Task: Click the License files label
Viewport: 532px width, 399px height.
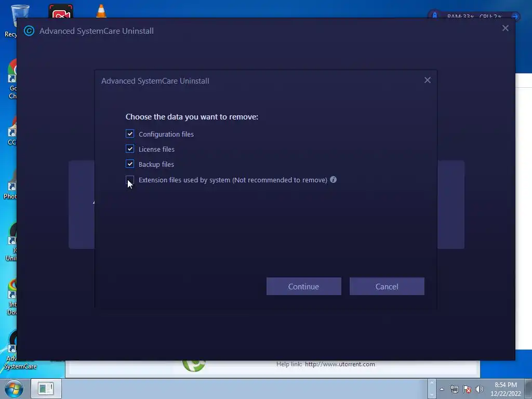Action: point(156,149)
